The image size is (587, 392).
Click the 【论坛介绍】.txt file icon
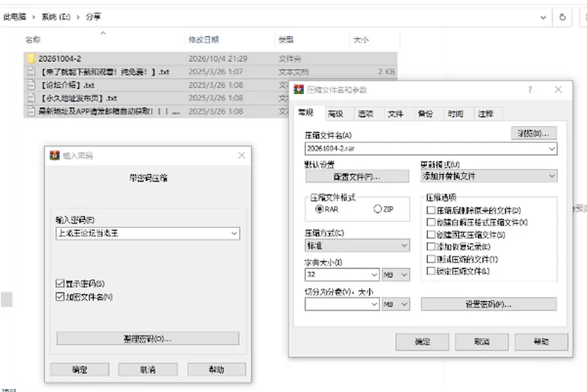[x=31, y=85]
